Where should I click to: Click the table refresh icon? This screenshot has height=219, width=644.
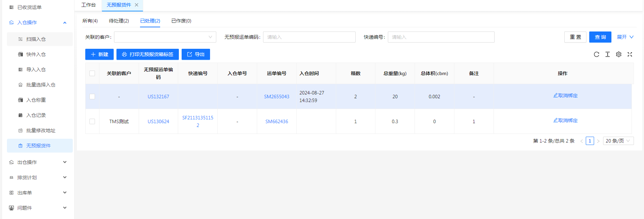[596, 54]
